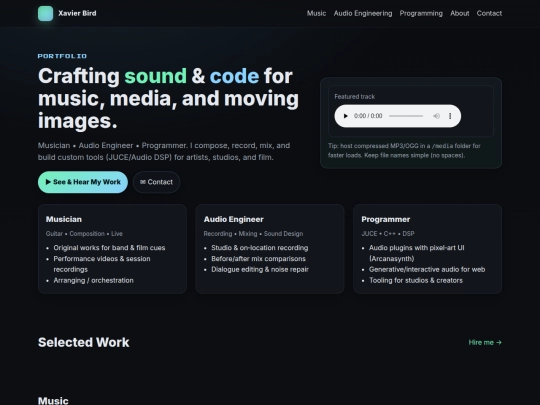540x405 pixels.
Task: Follow the Hire me arrow link
Action: click(485, 342)
